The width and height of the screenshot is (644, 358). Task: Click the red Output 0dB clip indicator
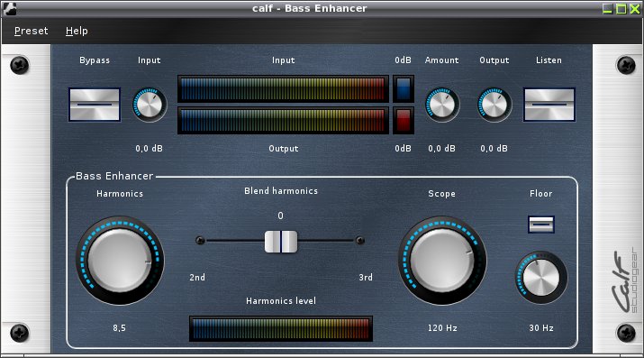tap(404, 121)
